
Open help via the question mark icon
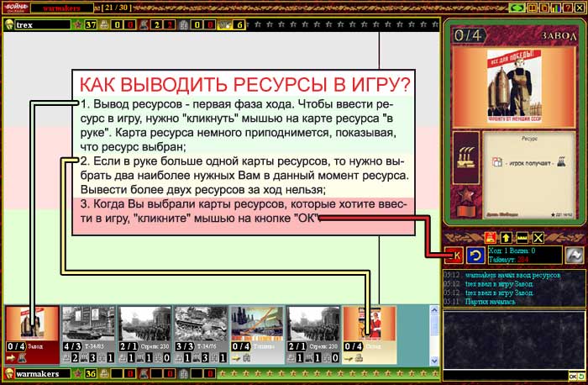(x=569, y=8)
